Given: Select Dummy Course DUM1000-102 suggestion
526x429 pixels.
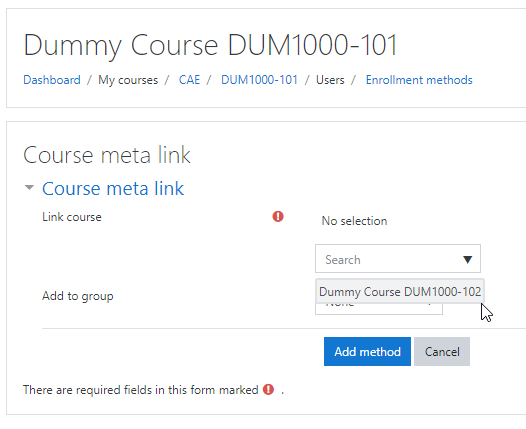Looking at the screenshot, I should tap(400, 291).
